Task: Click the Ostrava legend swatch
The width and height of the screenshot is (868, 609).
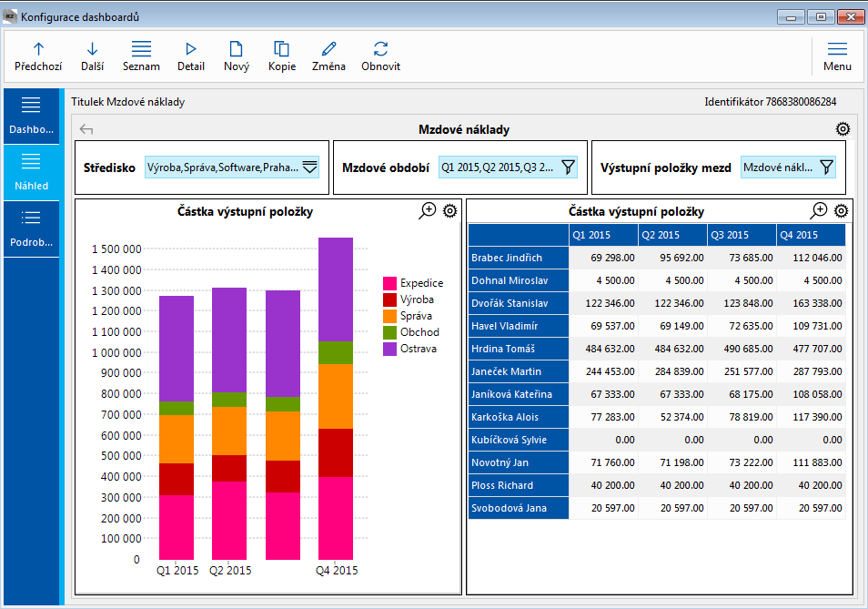Action: click(389, 349)
